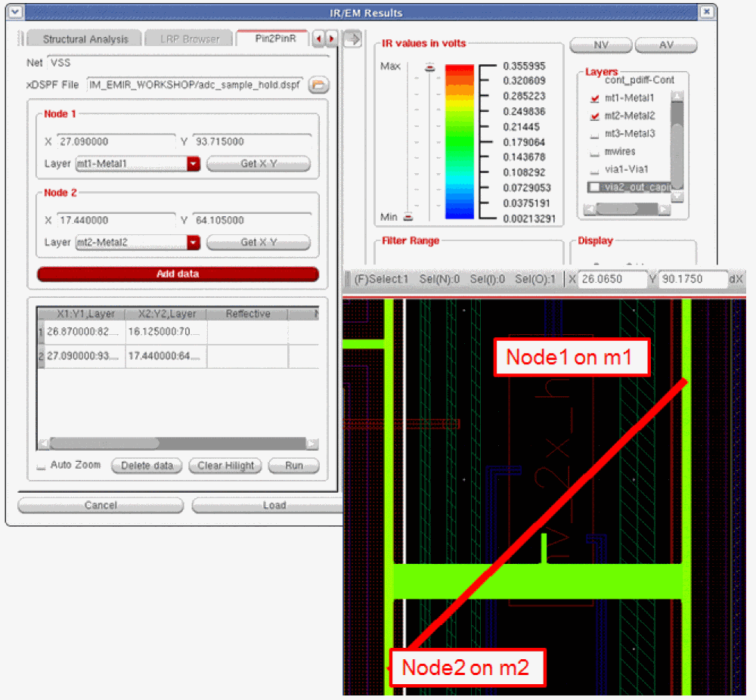
Task: Close the IR/EM Results window
Action: pyautogui.click(x=706, y=11)
